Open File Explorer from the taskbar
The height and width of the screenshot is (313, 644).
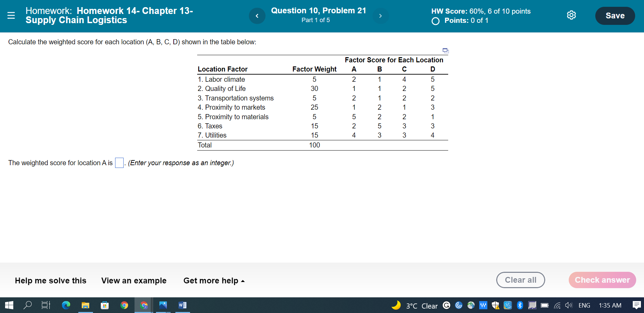click(85, 305)
